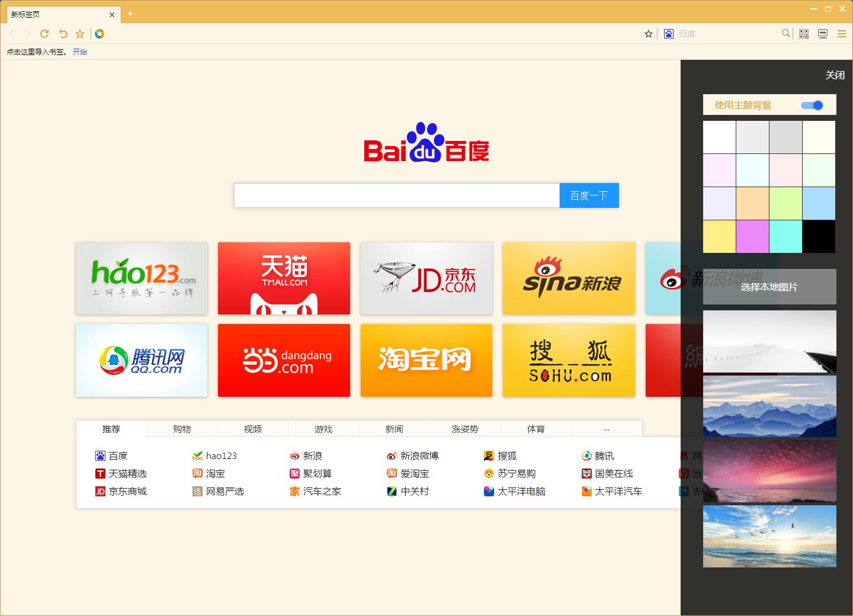Click the reload page icon
This screenshot has width=853, height=616.
pos(44,34)
